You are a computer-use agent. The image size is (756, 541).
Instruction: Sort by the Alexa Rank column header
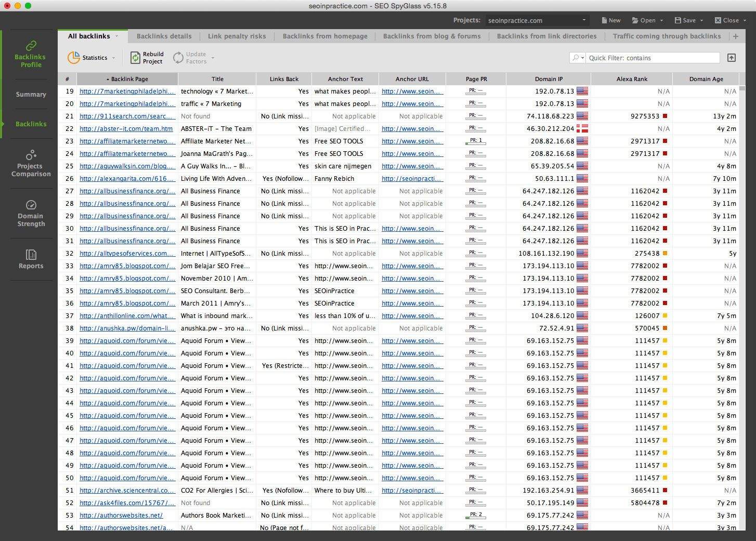click(631, 79)
